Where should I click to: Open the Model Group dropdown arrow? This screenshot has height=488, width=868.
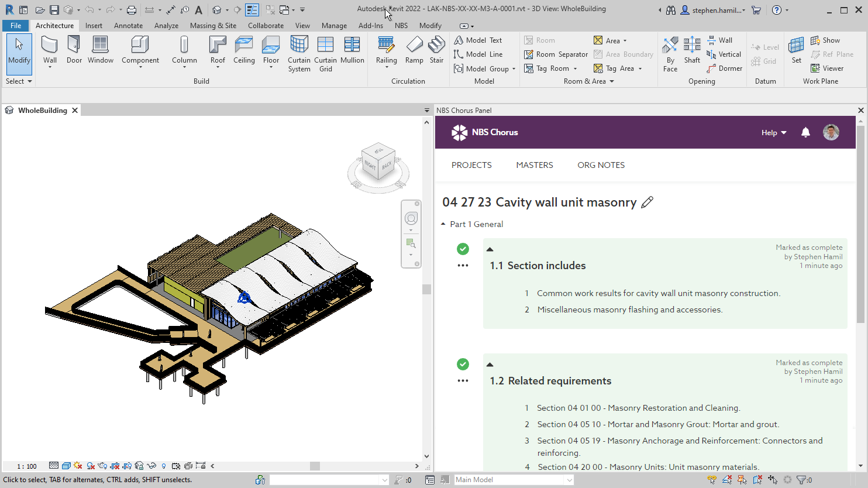point(514,69)
